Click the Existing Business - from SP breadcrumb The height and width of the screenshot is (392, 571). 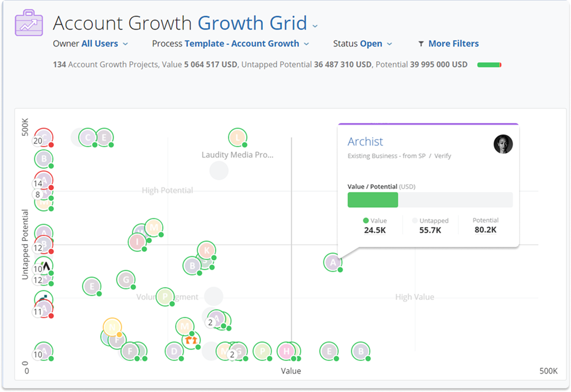(386, 156)
